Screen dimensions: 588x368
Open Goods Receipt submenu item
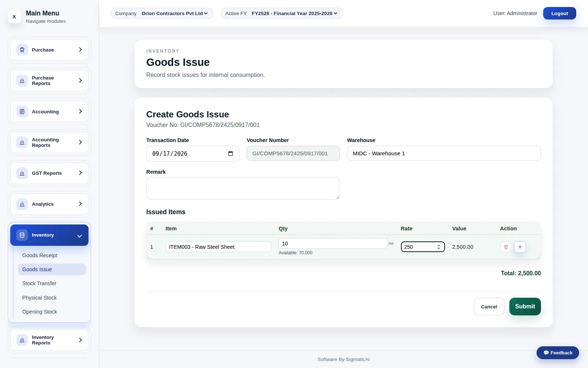point(52,255)
